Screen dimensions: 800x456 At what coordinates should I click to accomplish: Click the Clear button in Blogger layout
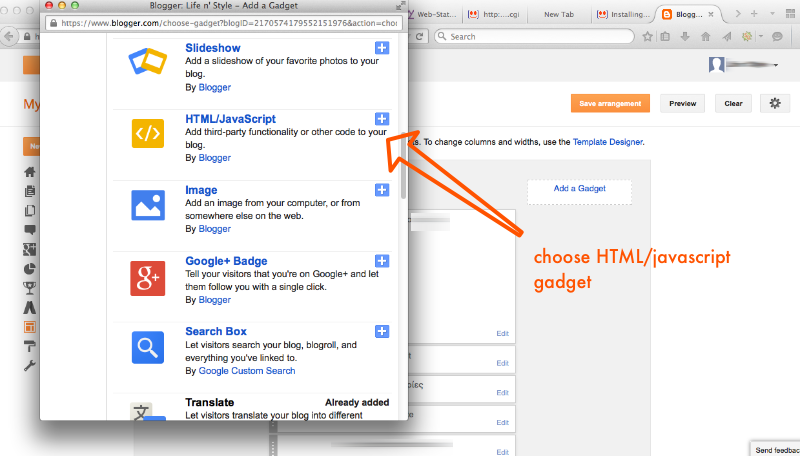[733, 104]
